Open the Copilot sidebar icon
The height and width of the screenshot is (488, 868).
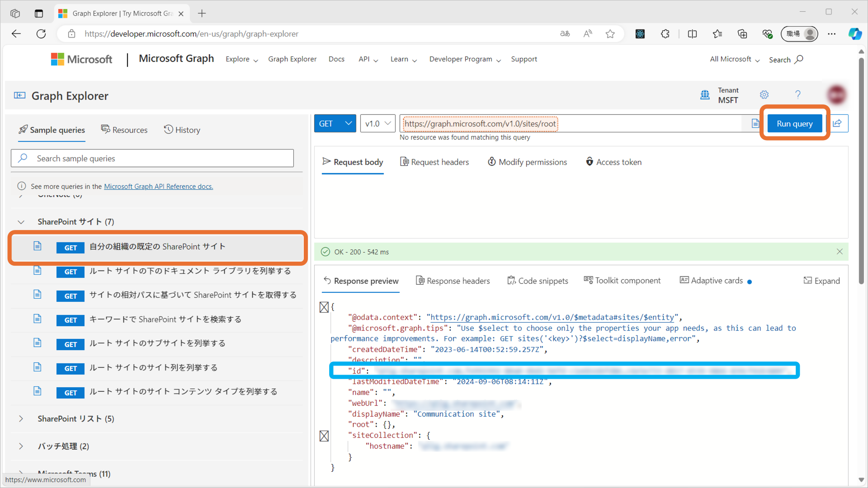[x=854, y=34]
